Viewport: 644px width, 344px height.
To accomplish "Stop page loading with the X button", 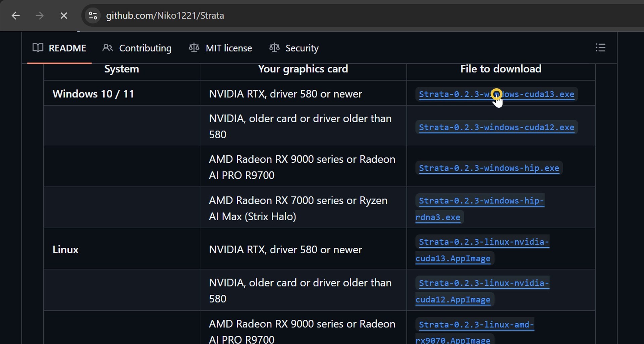I will tap(64, 15).
